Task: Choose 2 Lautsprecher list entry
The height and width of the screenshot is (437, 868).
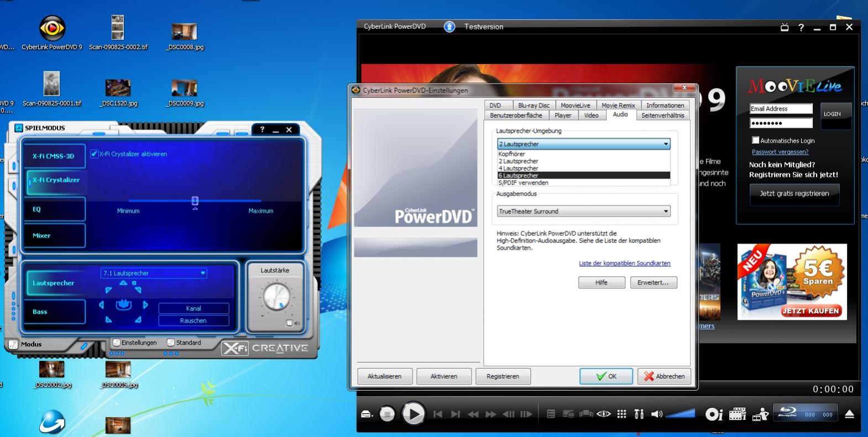Action: pos(584,161)
